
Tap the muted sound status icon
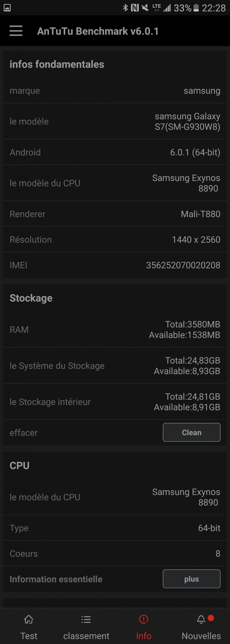click(145, 8)
